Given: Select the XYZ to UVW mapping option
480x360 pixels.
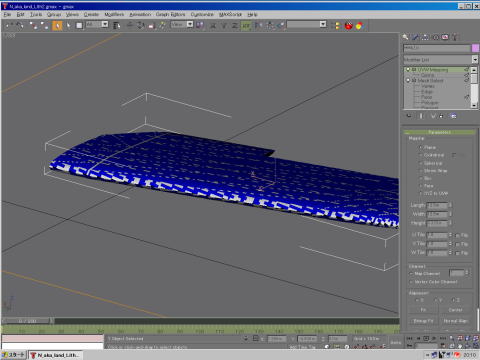Looking at the screenshot, I should (421, 194).
